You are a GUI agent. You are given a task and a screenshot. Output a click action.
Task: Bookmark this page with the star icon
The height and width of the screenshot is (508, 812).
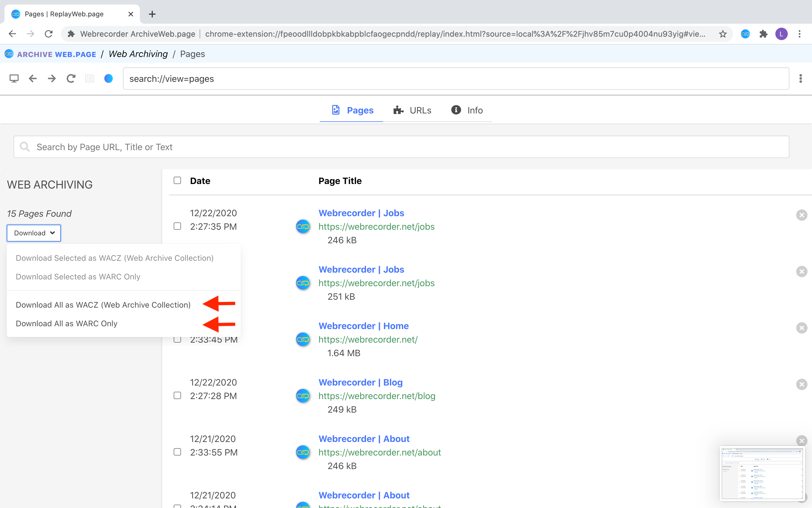[x=723, y=34]
